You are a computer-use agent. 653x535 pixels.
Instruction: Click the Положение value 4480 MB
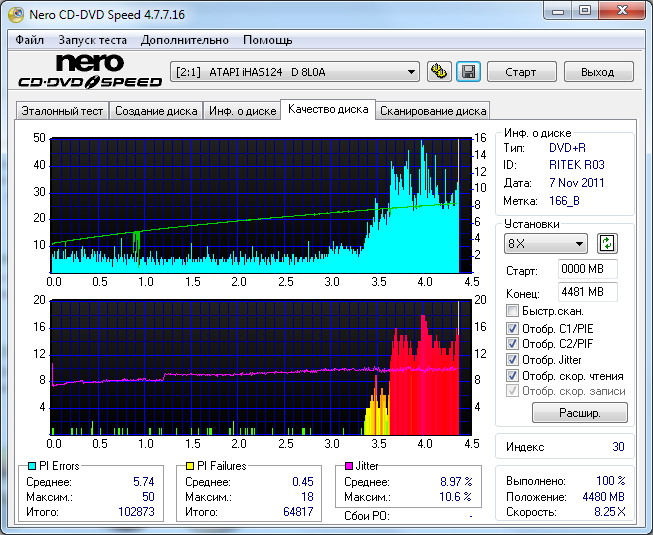pos(603,497)
